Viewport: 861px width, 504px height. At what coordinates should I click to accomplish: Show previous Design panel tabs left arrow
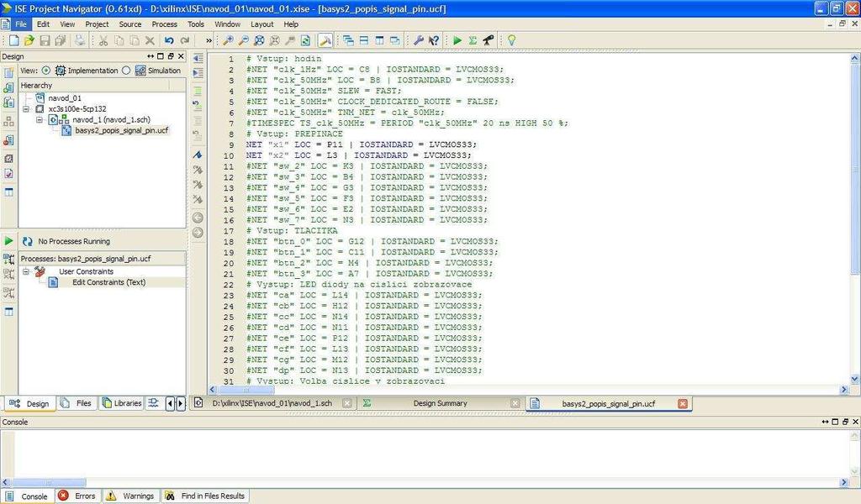[170, 404]
